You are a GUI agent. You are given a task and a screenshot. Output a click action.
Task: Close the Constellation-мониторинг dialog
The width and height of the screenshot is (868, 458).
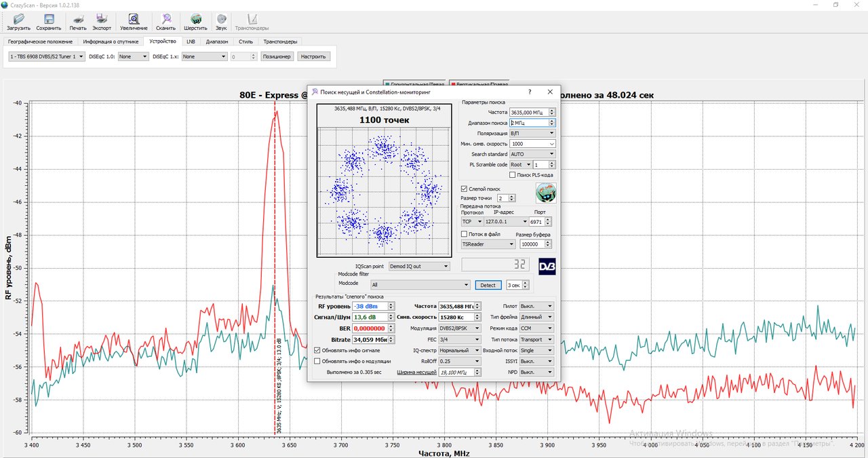pyautogui.click(x=550, y=92)
